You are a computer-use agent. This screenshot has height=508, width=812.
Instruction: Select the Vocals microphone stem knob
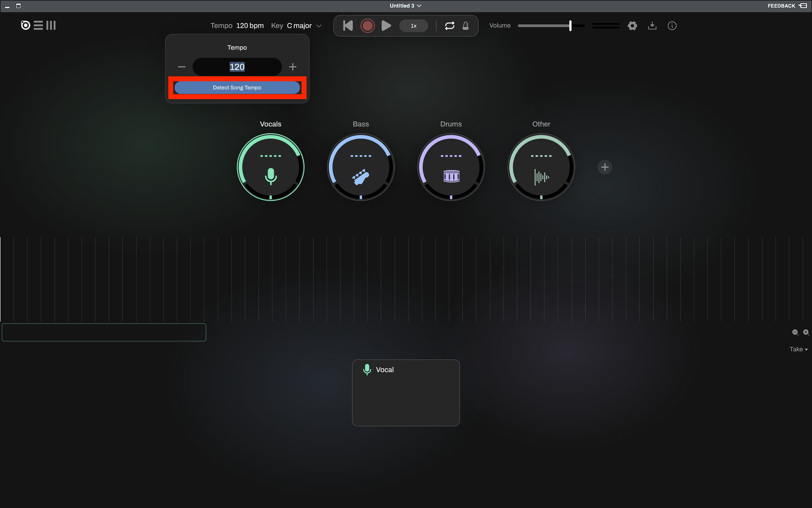pyautogui.click(x=271, y=167)
